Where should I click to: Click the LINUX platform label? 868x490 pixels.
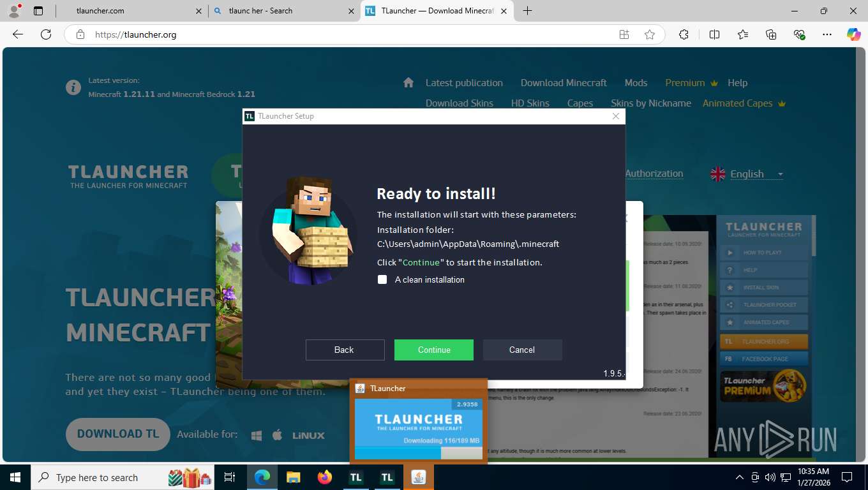click(308, 435)
